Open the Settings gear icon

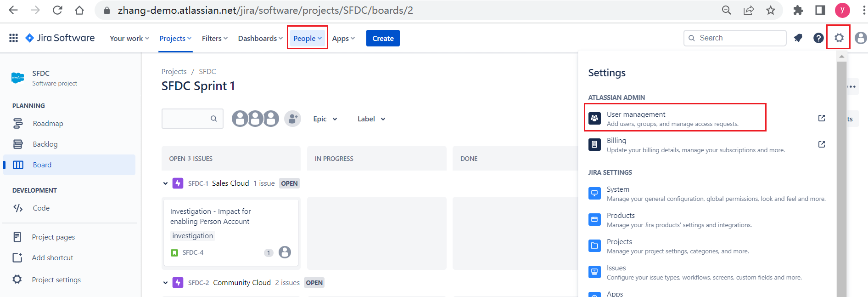[x=839, y=38]
